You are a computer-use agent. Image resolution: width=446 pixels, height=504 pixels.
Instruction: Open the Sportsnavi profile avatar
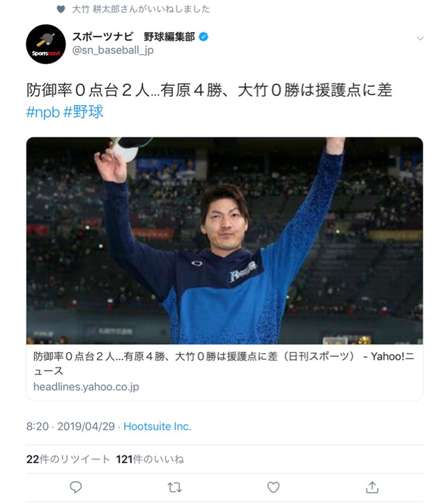(46, 44)
